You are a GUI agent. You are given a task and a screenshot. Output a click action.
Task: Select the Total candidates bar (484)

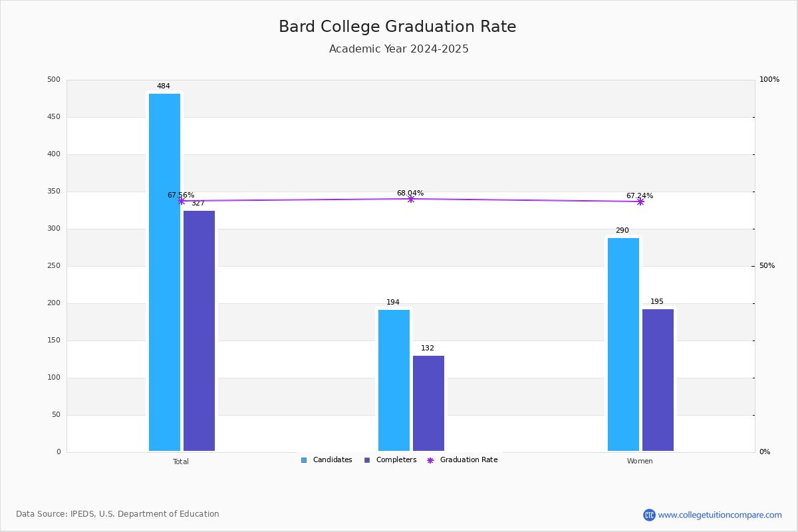point(164,272)
